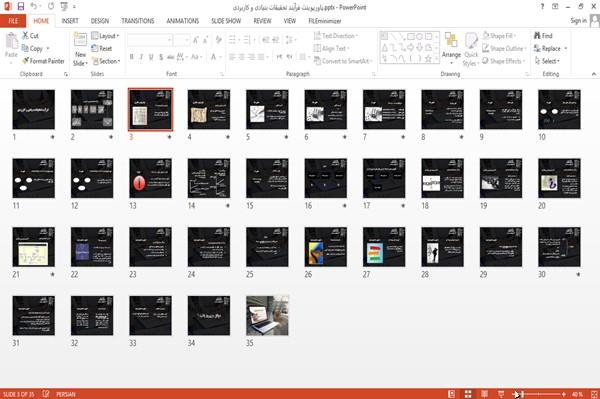Open the Layout dropdown
Image resolution: width=600 pixels, height=399 pixels.
[105, 36]
